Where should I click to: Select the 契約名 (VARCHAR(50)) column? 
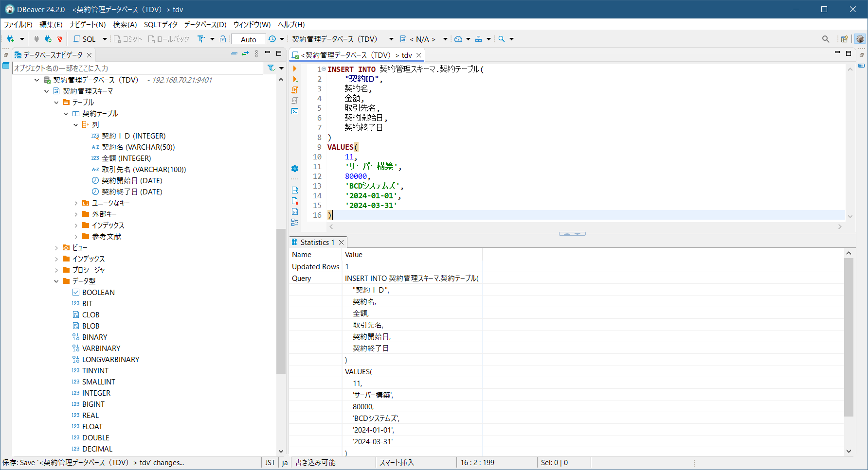[x=138, y=147]
